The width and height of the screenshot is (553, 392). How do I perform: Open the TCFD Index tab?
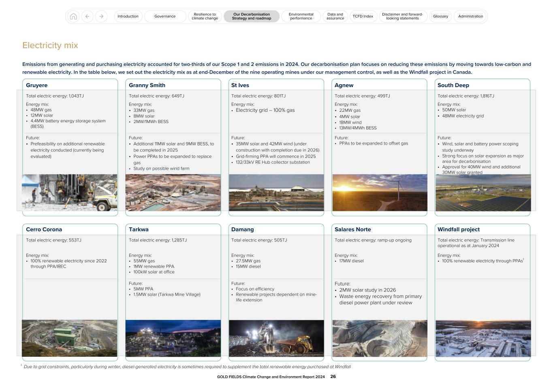coord(363,16)
